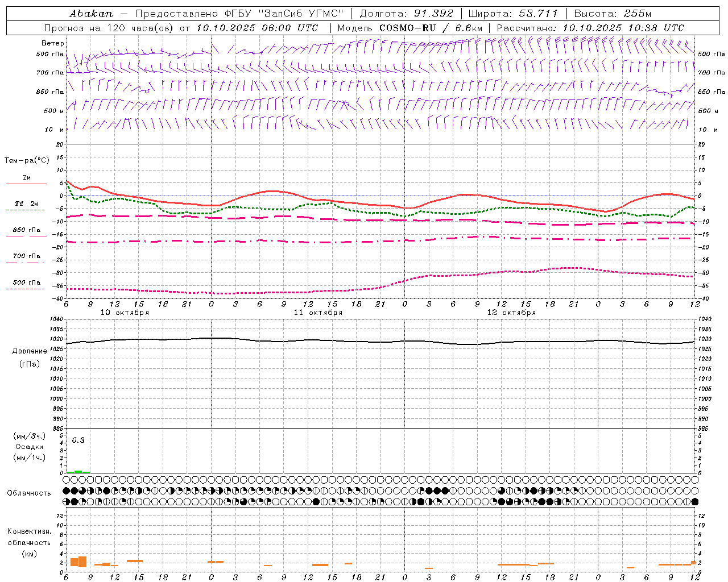Click the Конвективн. label
This screenshot has height=582, width=728.
29,531
